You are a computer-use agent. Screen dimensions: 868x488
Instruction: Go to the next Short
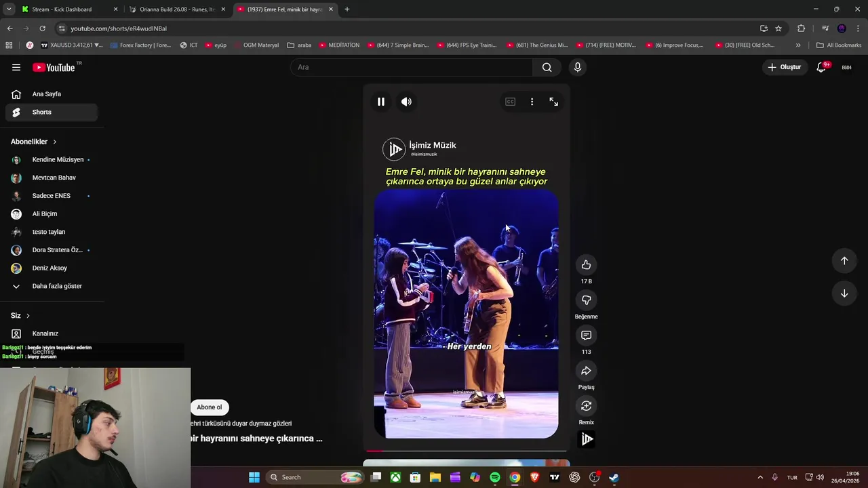coord(844,293)
